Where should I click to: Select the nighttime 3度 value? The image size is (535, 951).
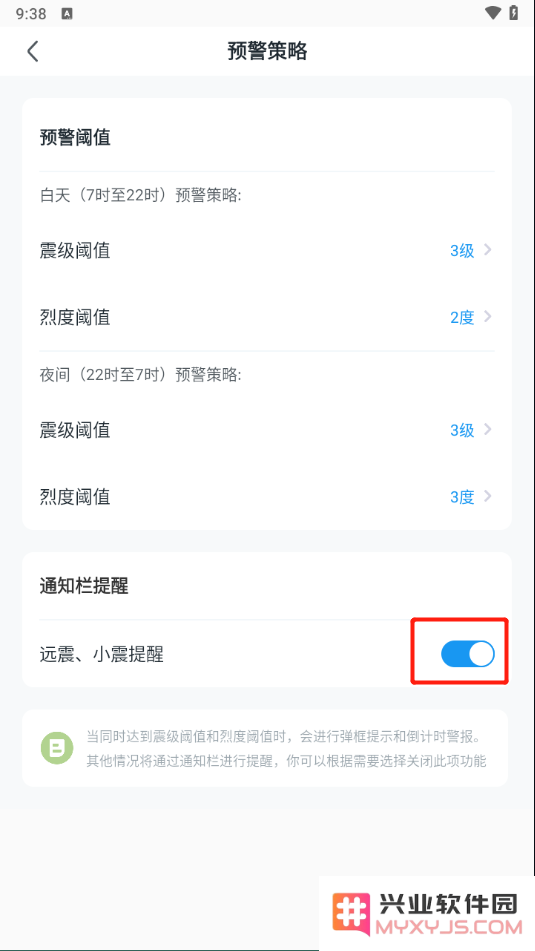point(462,497)
